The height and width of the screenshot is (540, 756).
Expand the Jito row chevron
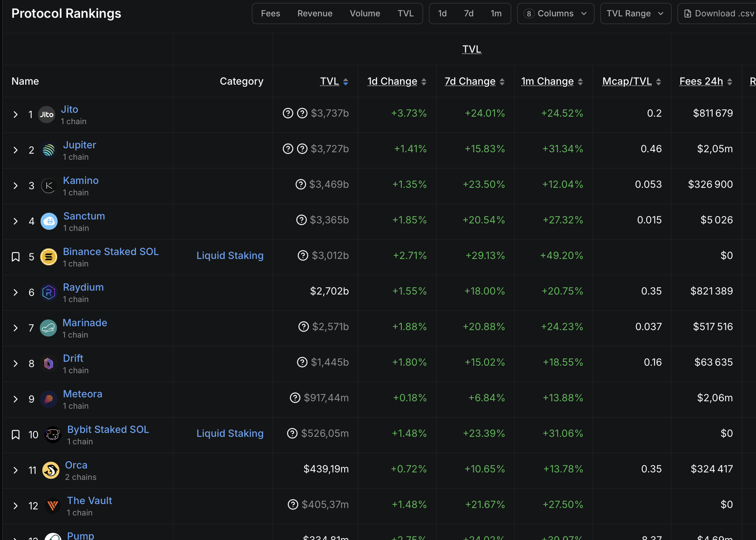point(15,115)
